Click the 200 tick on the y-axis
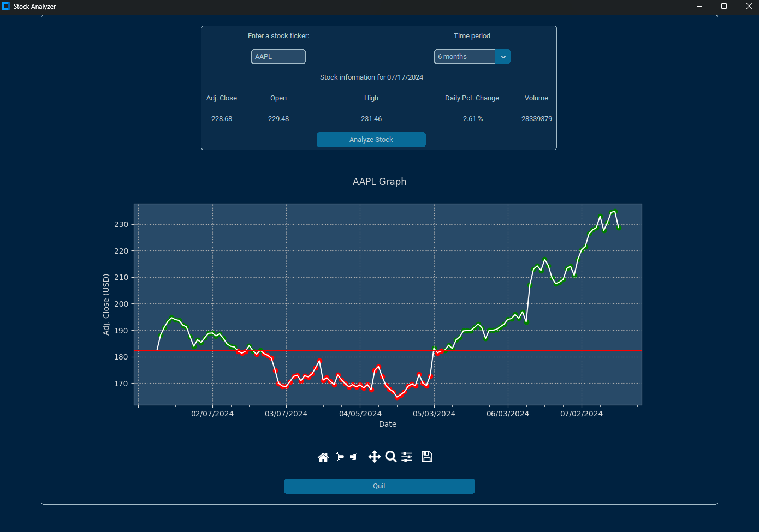 (121, 304)
